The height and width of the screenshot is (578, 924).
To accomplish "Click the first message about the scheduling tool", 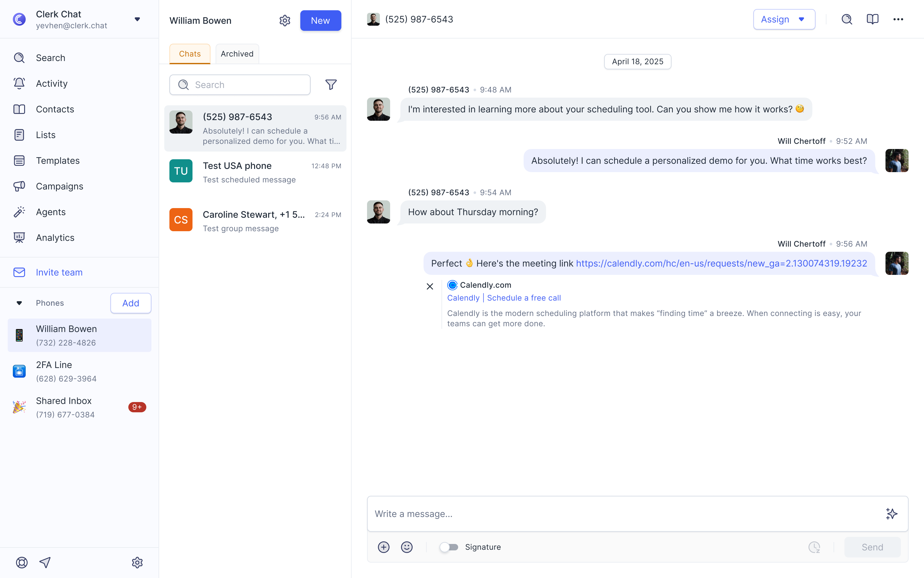I will coord(606,109).
